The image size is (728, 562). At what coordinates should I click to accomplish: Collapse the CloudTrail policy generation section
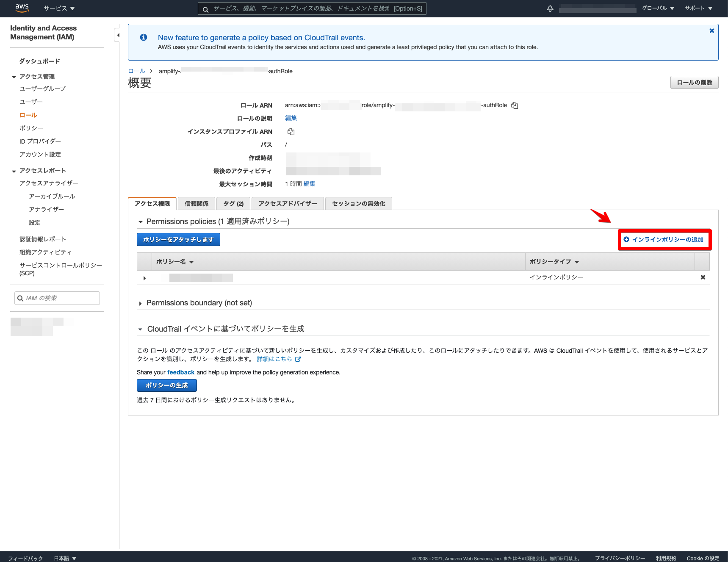coord(140,329)
